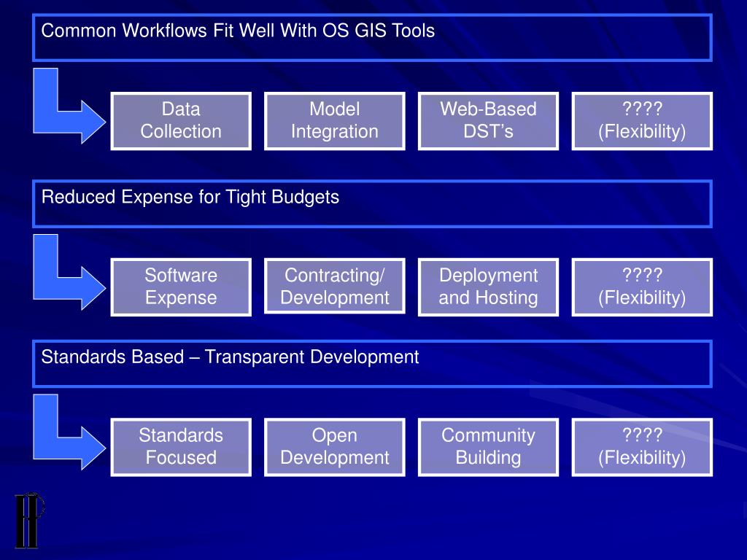Image resolution: width=747 pixels, height=560 pixels.
Task: Select the "Open Development" box
Action: tap(335, 447)
